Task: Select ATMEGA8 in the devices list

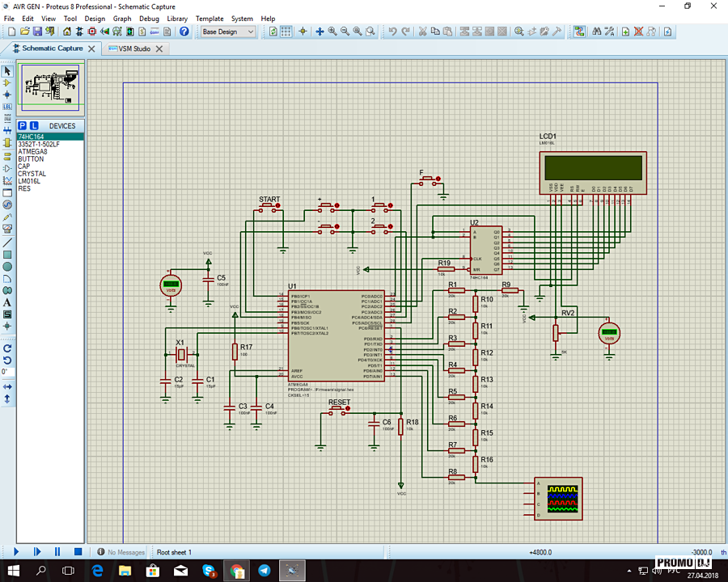Action: pos(32,152)
